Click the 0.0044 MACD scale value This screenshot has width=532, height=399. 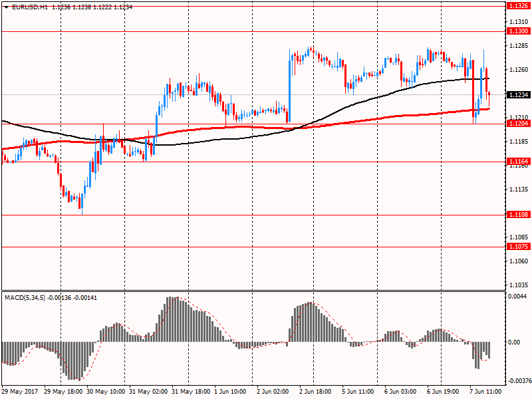coord(517,297)
